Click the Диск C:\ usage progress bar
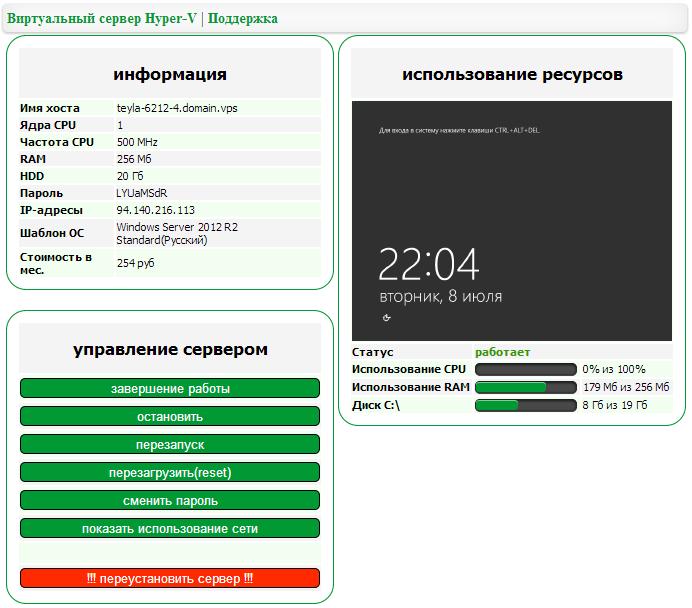 (x=526, y=405)
